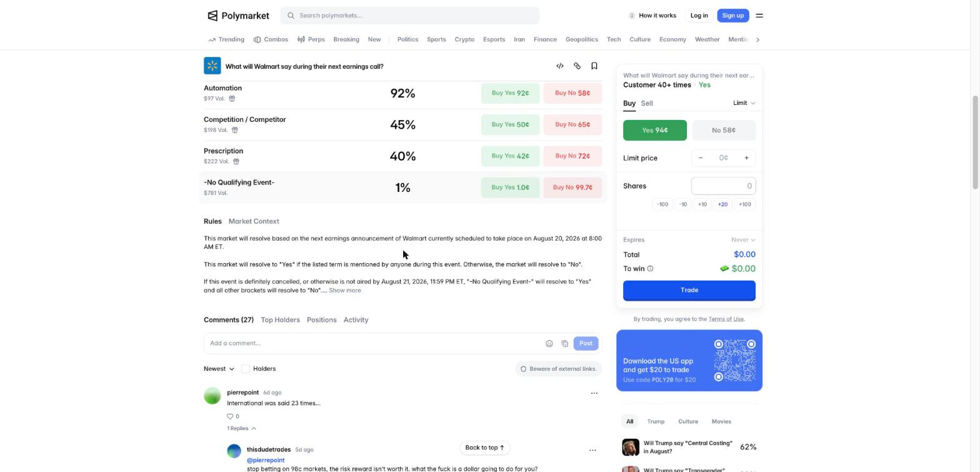Toggle the Holders checkbox
980x472 pixels.
pos(246,369)
